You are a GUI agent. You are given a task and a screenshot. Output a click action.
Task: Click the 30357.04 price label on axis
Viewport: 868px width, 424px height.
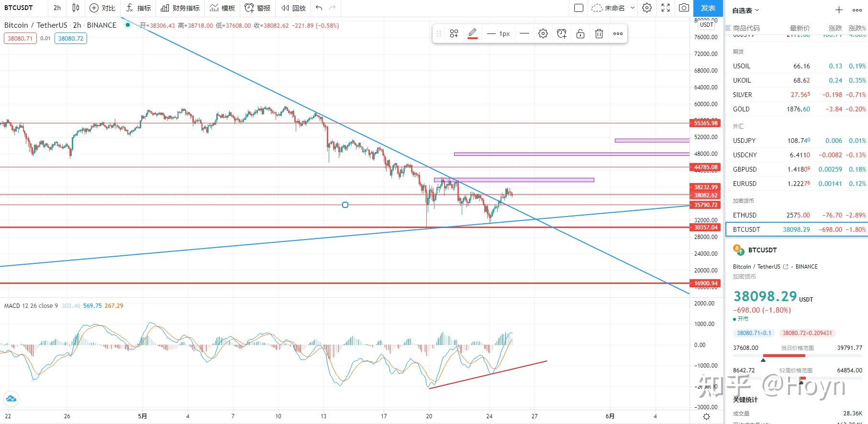[x=706, y=228]
